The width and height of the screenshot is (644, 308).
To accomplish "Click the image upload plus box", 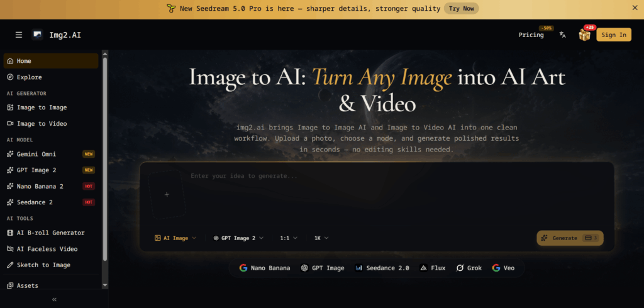I will (167, 194).
